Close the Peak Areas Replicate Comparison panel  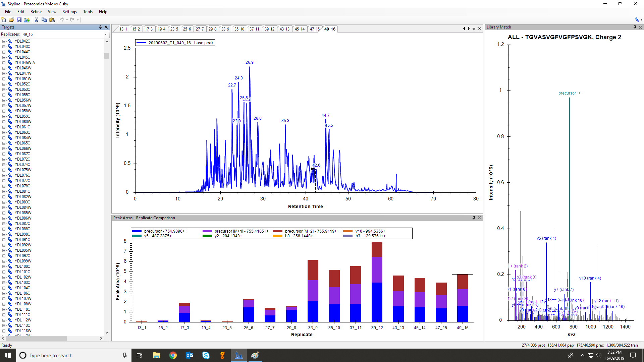point(480,218)
